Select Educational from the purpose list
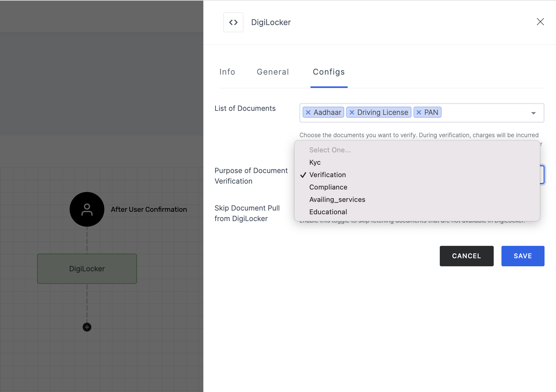 pos(417,212)
